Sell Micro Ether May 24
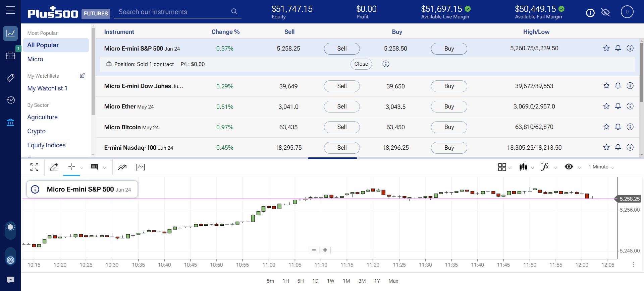 (342, 106)
